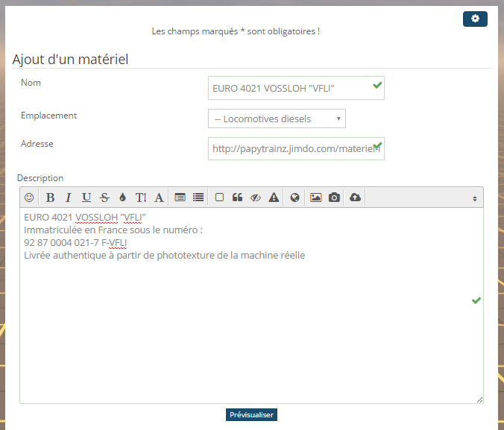Click the Adresse label
Image resolution: width=504 pixels, height=430 pixels.
tap(37, 144)
